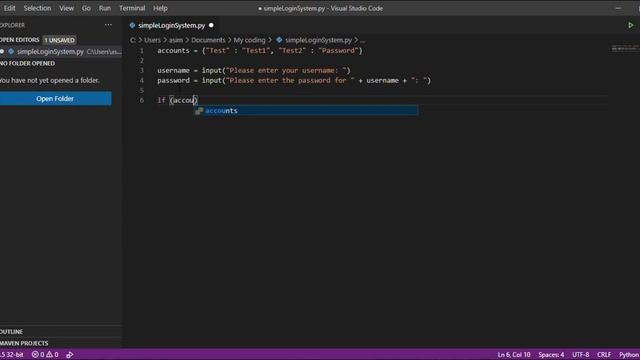The image size is (640, 360).
Task: Change line endings via CRLF
Action: 604,355
